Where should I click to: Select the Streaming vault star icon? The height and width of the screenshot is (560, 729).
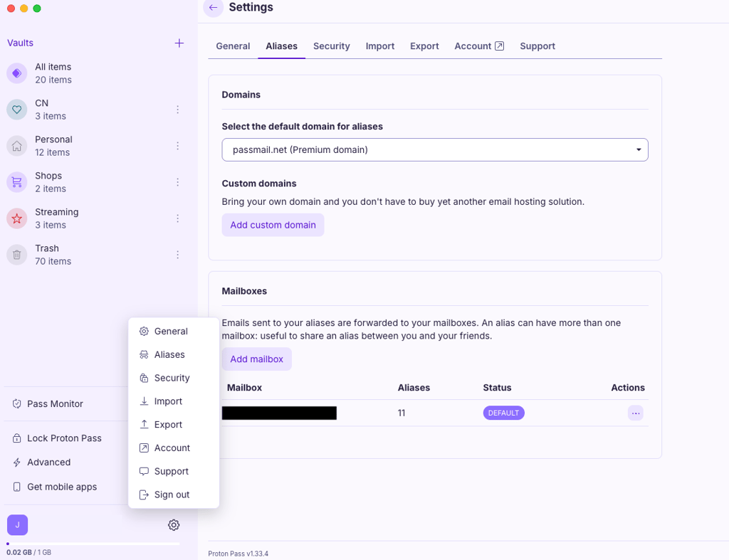(x=17, y=218)
